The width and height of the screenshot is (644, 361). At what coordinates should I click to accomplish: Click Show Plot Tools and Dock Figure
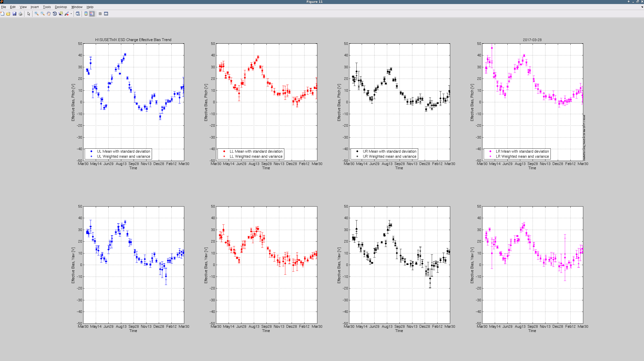click(106, 14)
